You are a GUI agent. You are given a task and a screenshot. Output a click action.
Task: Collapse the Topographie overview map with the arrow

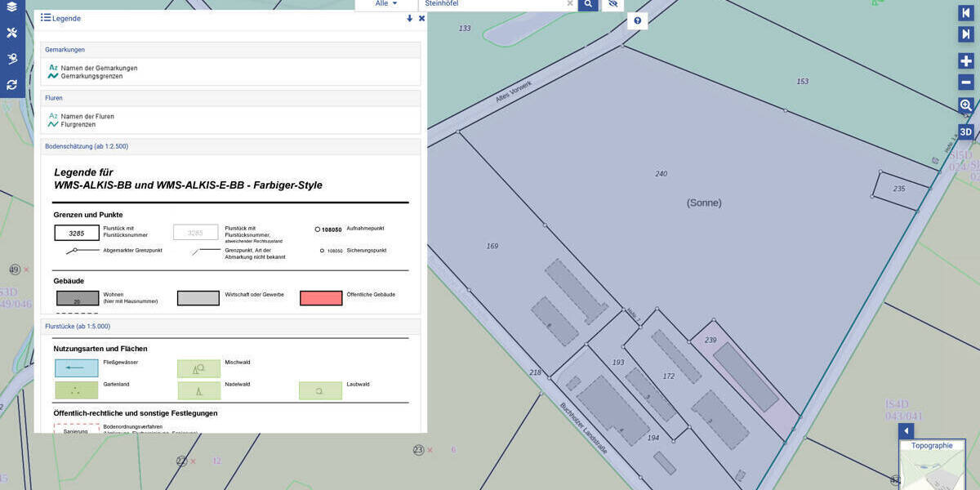click(x=906, y=431)
